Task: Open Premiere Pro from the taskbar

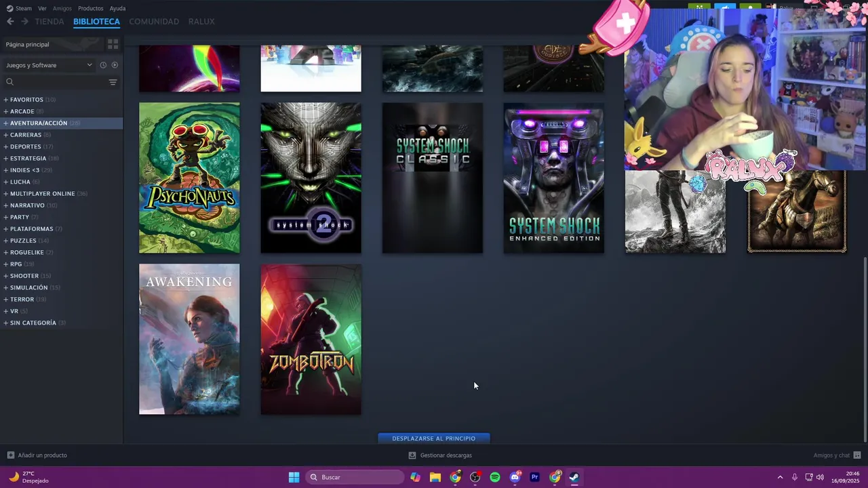Action: (534, 477)
